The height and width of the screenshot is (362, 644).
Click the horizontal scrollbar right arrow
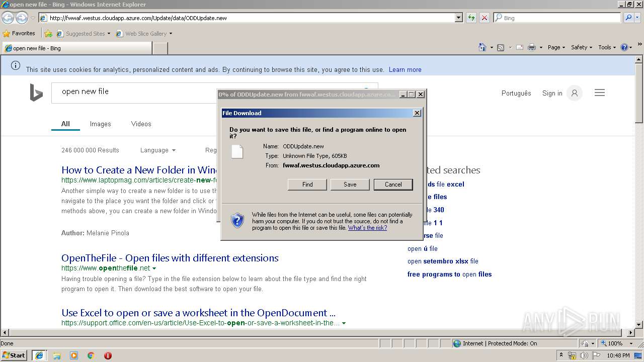point(630,332)
